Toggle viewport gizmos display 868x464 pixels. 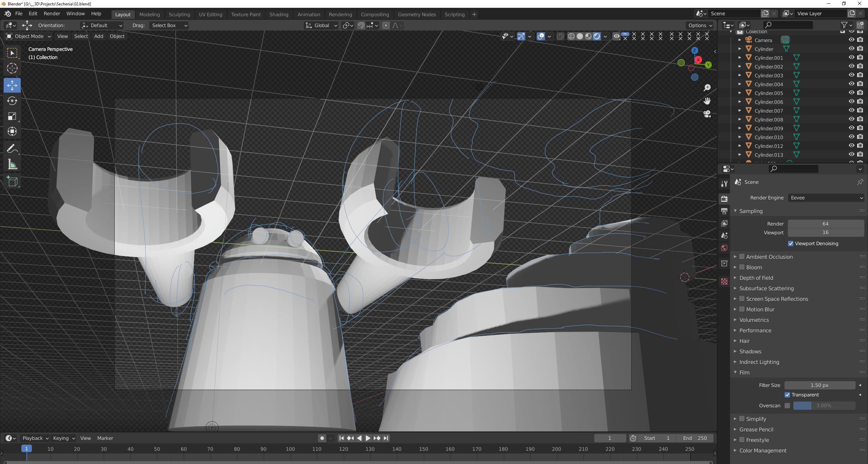(x=521, y=36)
